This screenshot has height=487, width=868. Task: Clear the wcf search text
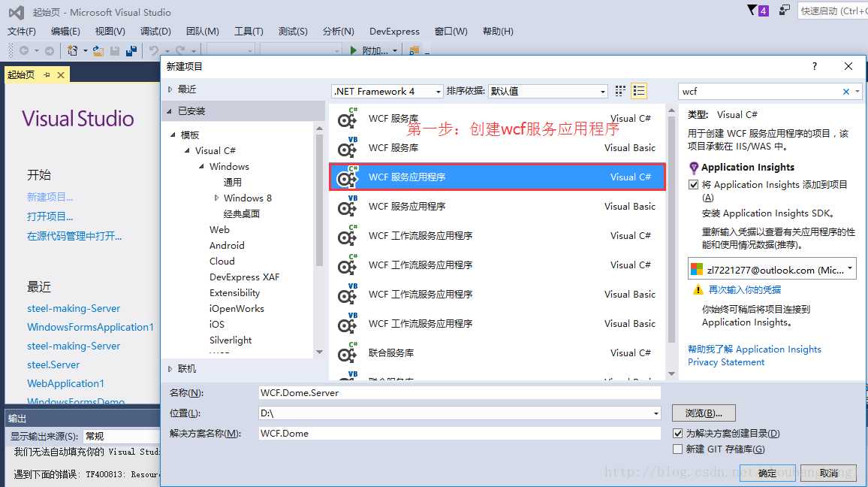[x=846, y=92]
